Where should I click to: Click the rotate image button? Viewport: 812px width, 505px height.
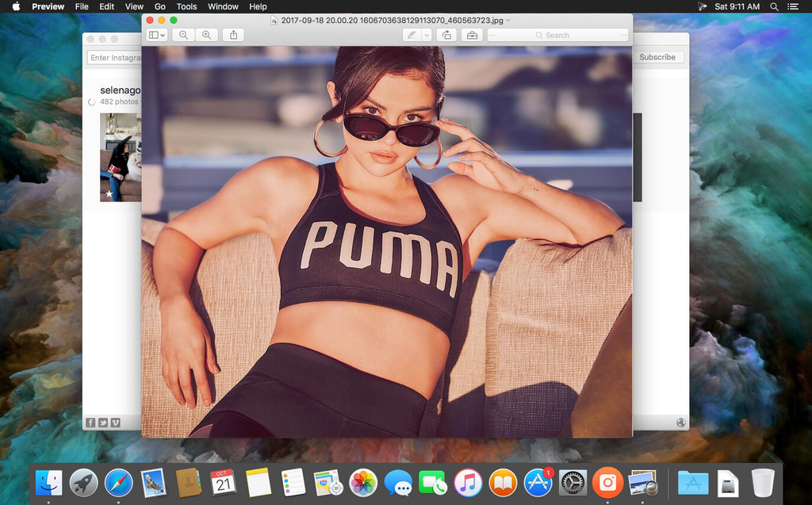(447, 35)
